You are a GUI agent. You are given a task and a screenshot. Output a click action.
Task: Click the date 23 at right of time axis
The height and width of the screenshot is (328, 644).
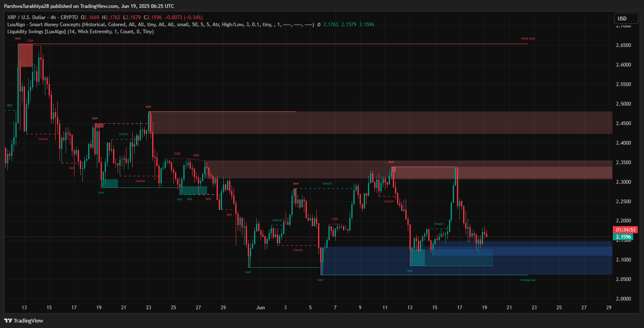534,308
